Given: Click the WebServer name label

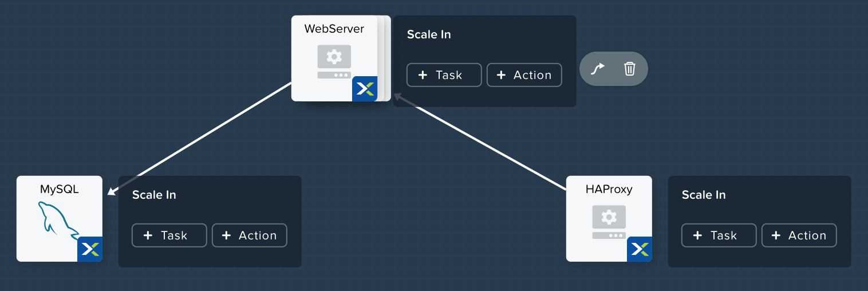Looking at the screenshot, I should tap(334, 29).
